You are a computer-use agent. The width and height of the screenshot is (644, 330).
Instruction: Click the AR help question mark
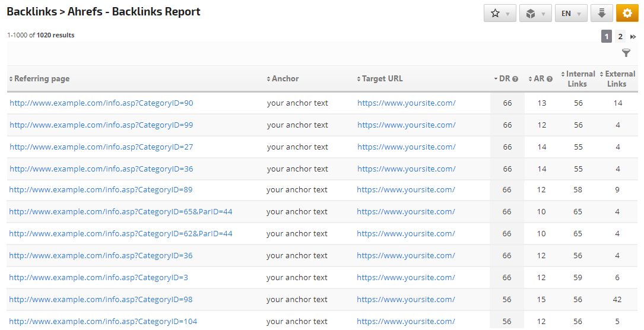click(x=550, y=79)
